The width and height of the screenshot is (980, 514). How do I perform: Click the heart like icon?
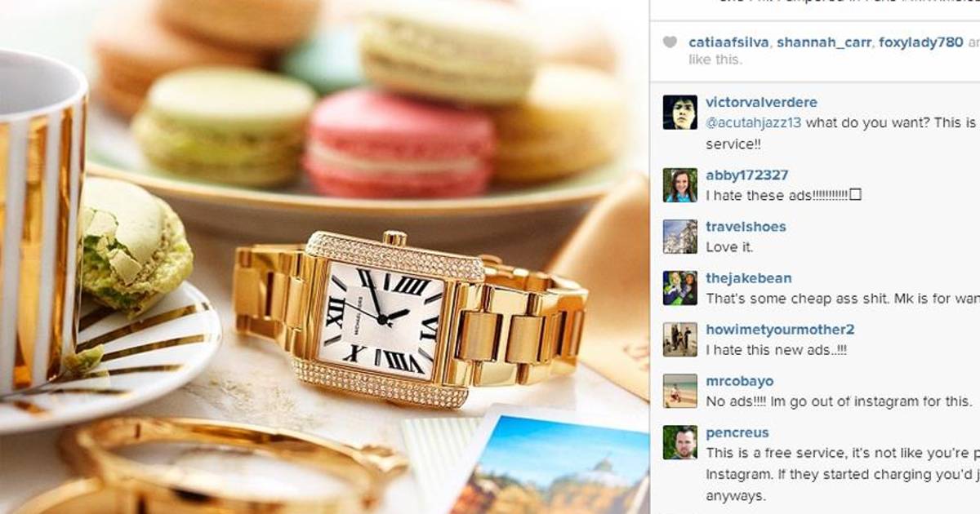[x=670, y=42]
